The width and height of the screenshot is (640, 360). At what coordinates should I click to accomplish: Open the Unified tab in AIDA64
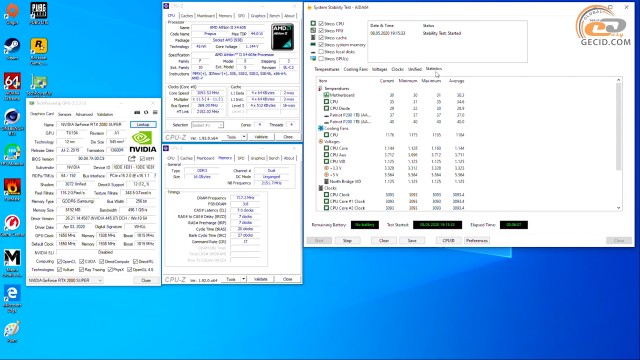click(414, 69)
